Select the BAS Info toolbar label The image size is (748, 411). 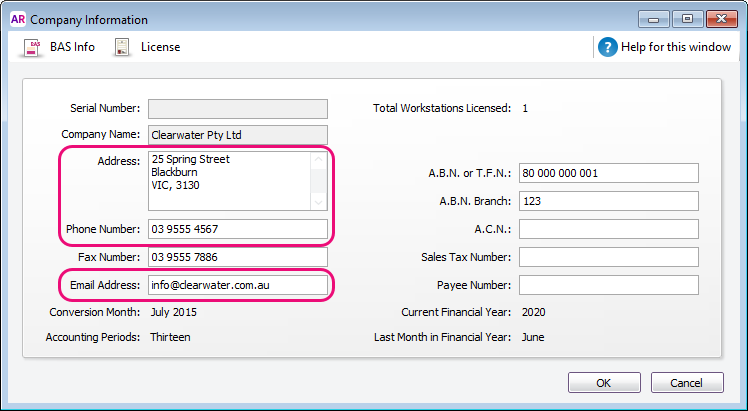(73, 47)
